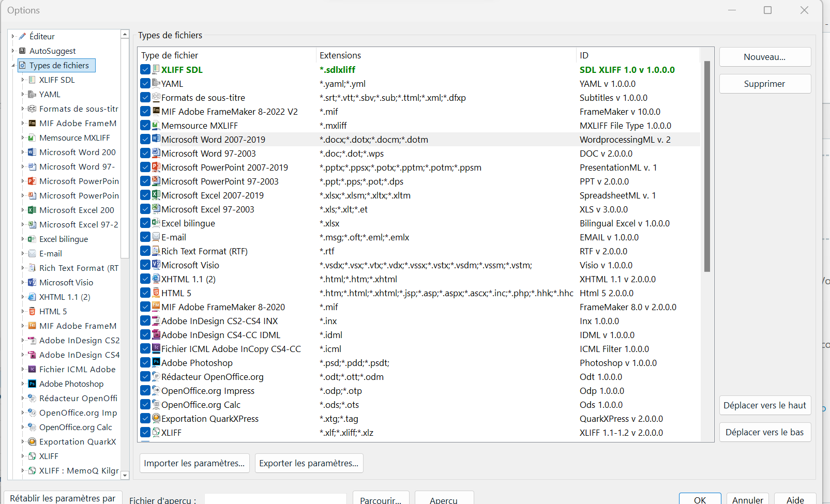
Task: Click the Microsoft Excel 2007-2019 icon in list
Action: point(156,195)
